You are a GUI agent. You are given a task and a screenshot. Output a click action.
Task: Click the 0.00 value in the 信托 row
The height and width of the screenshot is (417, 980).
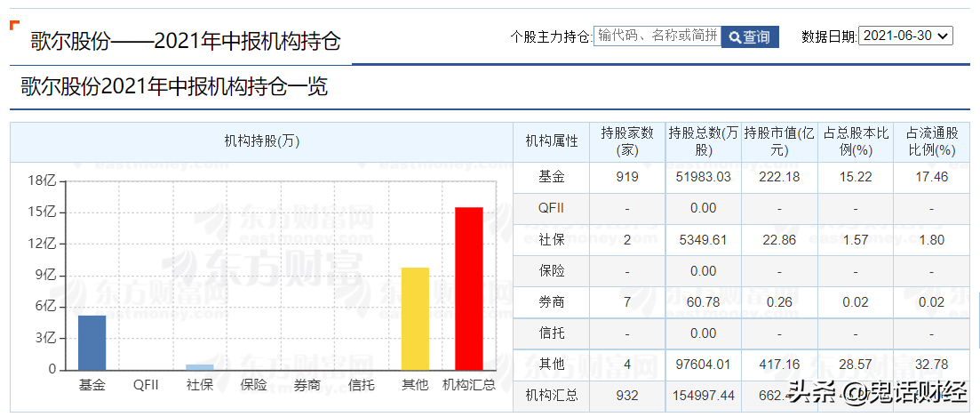pyautogui.click(x=703, y=333)
